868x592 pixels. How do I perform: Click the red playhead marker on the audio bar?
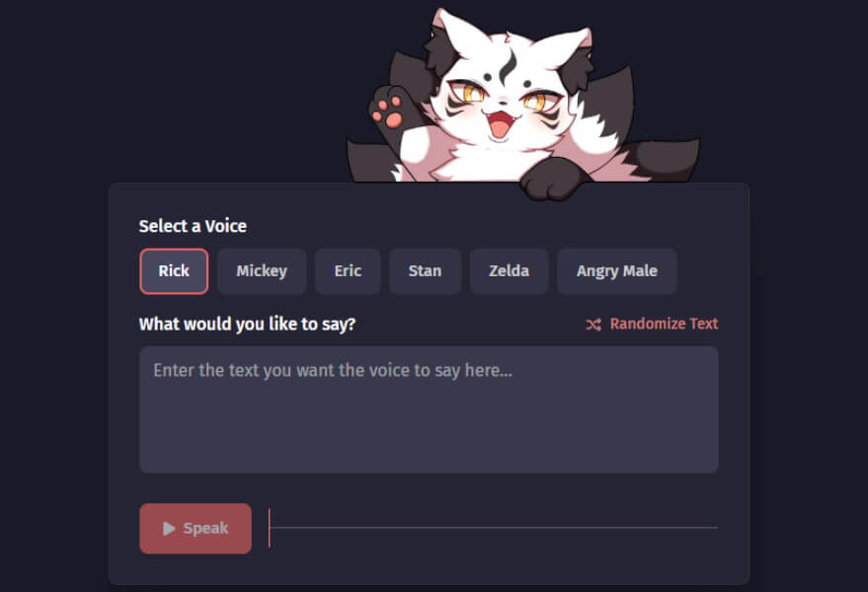tap(269, 528)
